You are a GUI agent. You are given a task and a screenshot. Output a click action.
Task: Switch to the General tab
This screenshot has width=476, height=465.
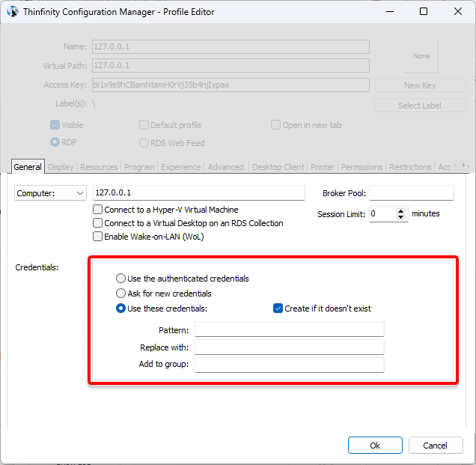[28, 167]
